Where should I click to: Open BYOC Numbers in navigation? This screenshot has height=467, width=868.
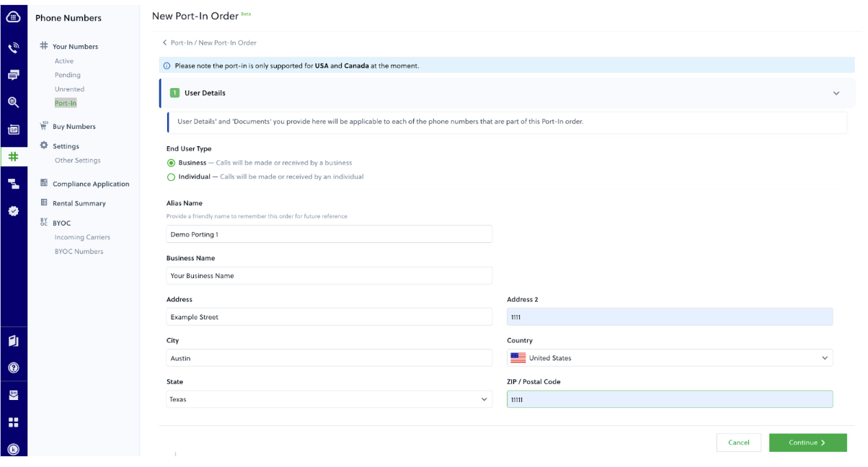(x=79, y=252)
